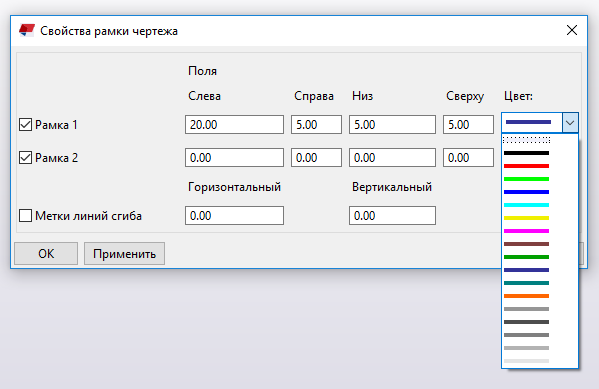Image resolution: width=599 pixels, height=389 pixels.
Task: Choose the orange color line
Action: click(x=526, y=296)
